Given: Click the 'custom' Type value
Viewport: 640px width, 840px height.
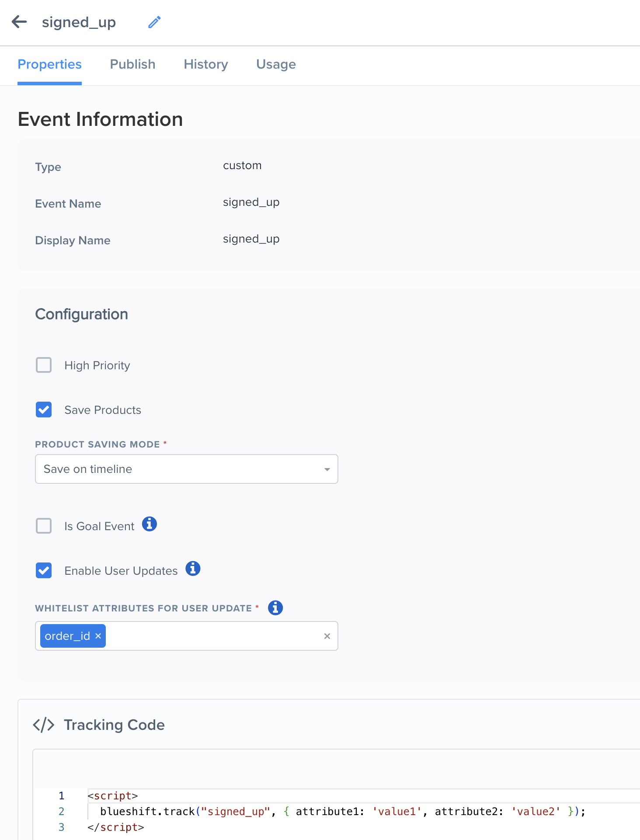Looking at the screenshot, I should (242, 166).
